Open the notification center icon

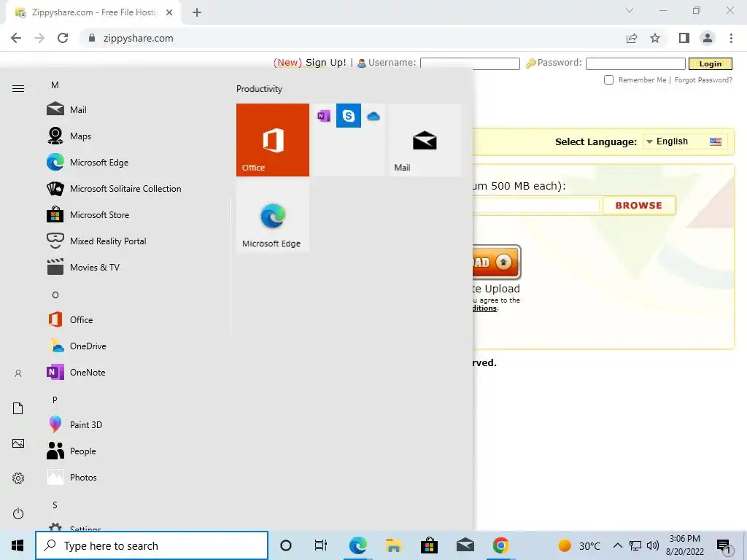pyautogui.click(x=724, y=547)
